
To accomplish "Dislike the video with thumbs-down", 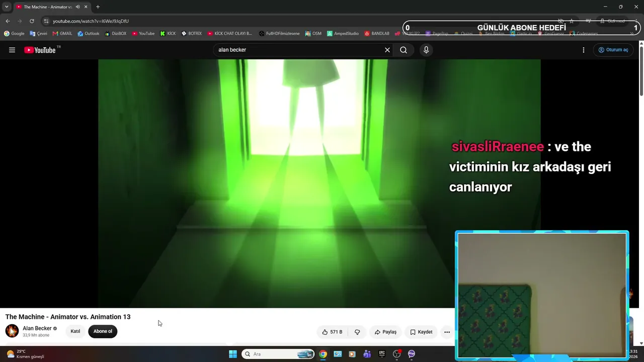I will [x=357, y=332].
